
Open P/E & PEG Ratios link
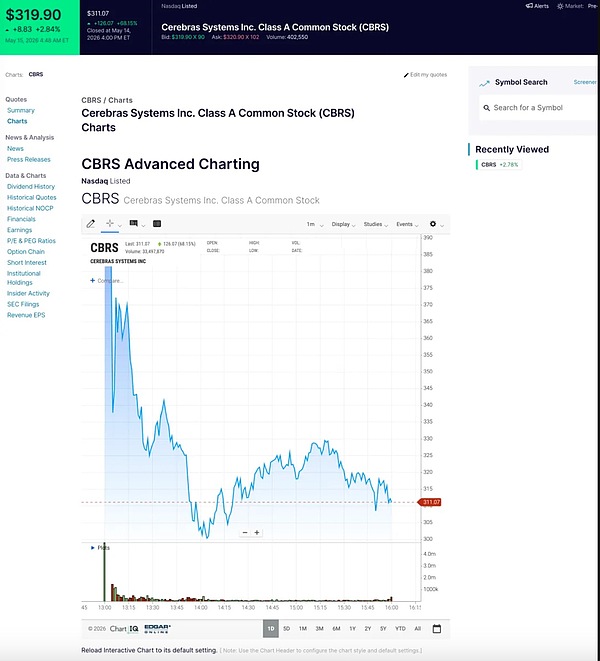pos(31,241)
